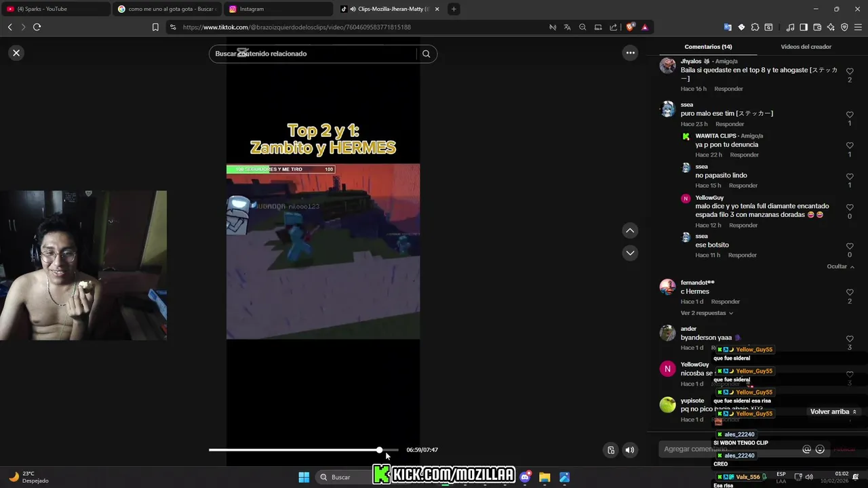Viewport: 868px width, 488px height.
Task: Seek on the video progress bar
Action: coord(303,450)
